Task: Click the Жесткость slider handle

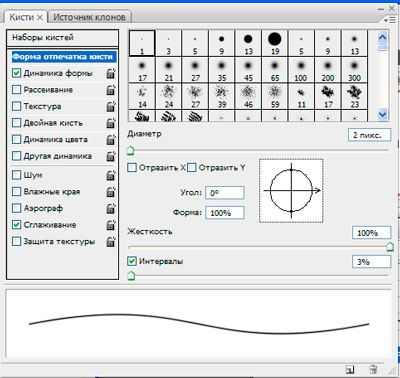Action: 389,247
